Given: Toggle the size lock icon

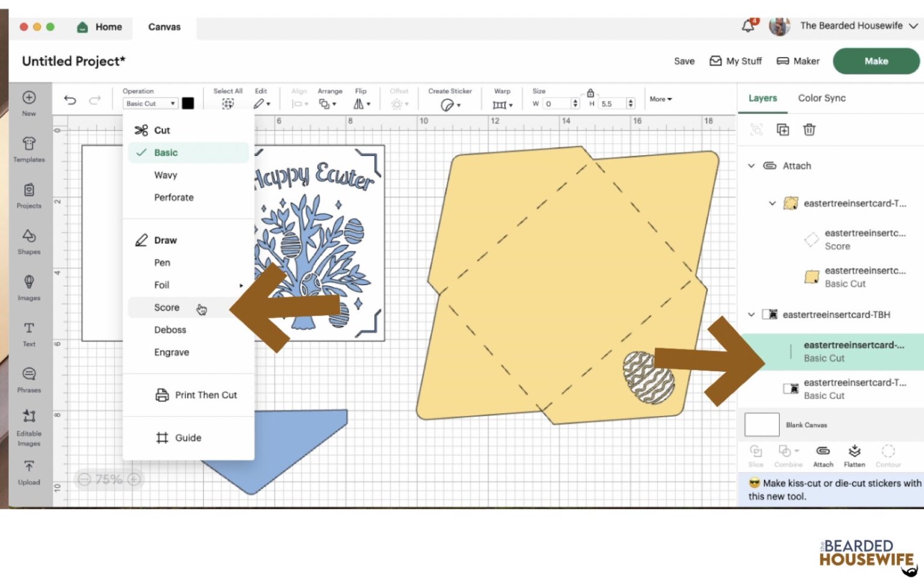Looking at the screenshot, I should click(590, 93).
